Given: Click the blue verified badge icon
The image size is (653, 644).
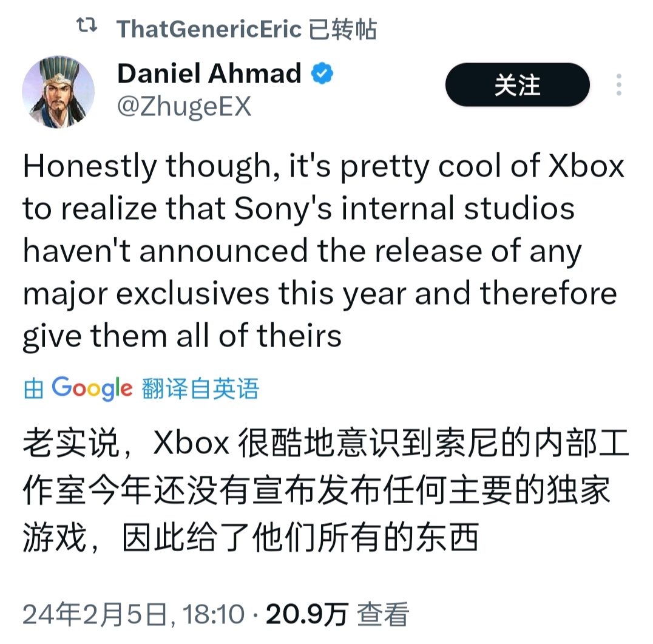Looking at the screenshot, I should point(322,74).
